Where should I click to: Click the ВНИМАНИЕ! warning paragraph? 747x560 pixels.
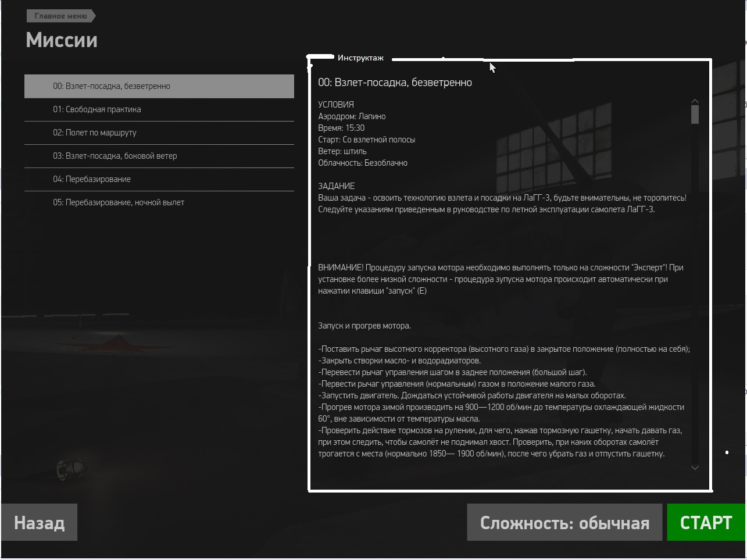click(x=501, y=279)
